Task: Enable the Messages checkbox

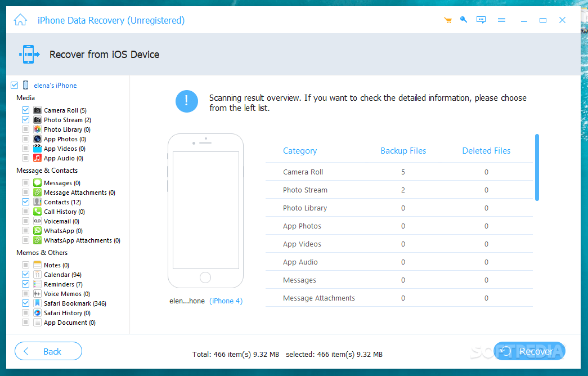Action: pyautogui.click(x=25, y=182)
